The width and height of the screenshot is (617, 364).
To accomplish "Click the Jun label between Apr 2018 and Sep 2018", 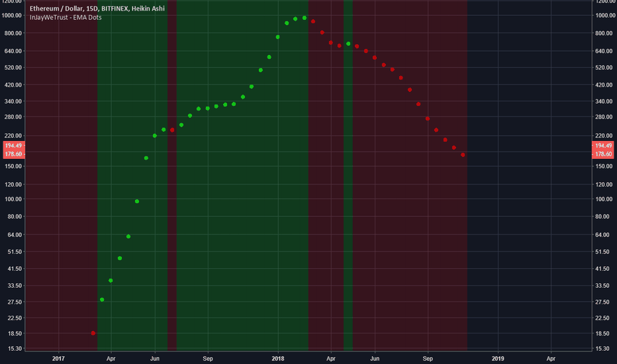I will (375, 359).
